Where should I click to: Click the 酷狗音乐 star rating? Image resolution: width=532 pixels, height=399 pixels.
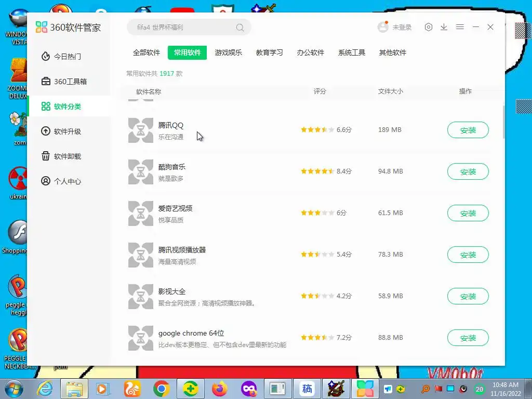pyautogui.click(x=317, y=171)
